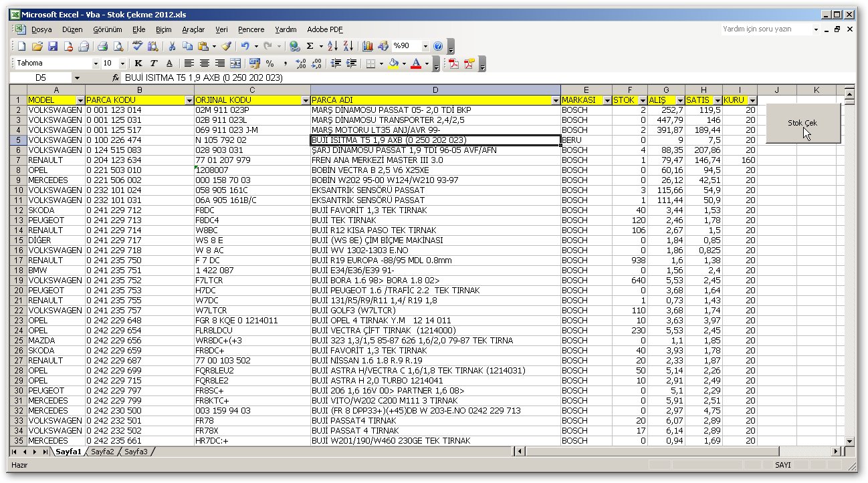Viewport: 868px width, 483px height.
Task: Open the ORJINAL KODU filter dropdown
Action: 306,100
